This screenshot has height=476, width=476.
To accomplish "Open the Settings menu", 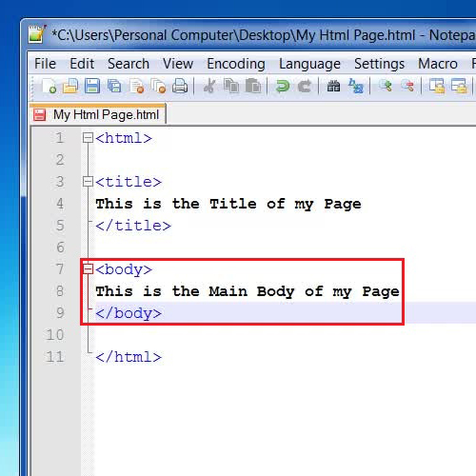I will click(x=380, y=64).
